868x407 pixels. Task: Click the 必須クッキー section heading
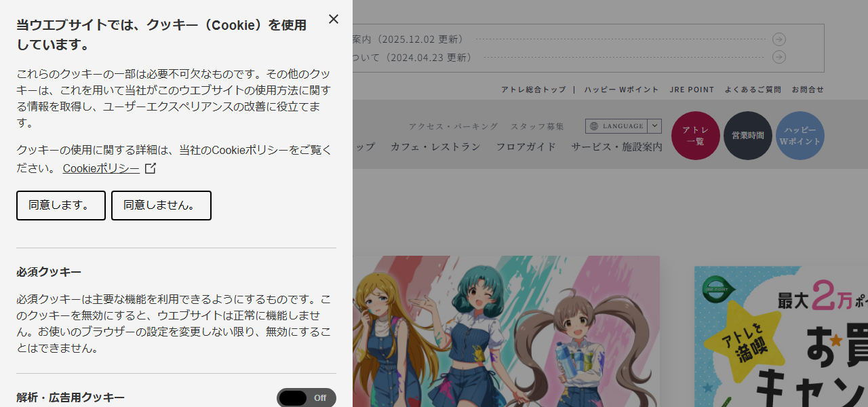pos(49,272)
